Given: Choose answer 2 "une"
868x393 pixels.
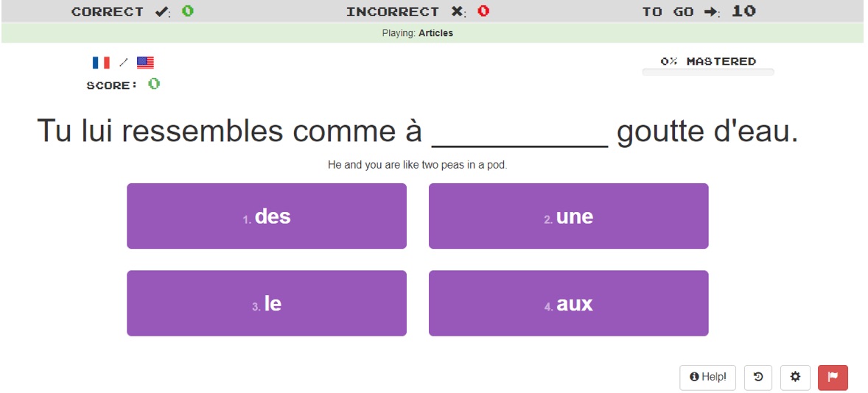Looking at the screenshot, I should tap(569, 216).
